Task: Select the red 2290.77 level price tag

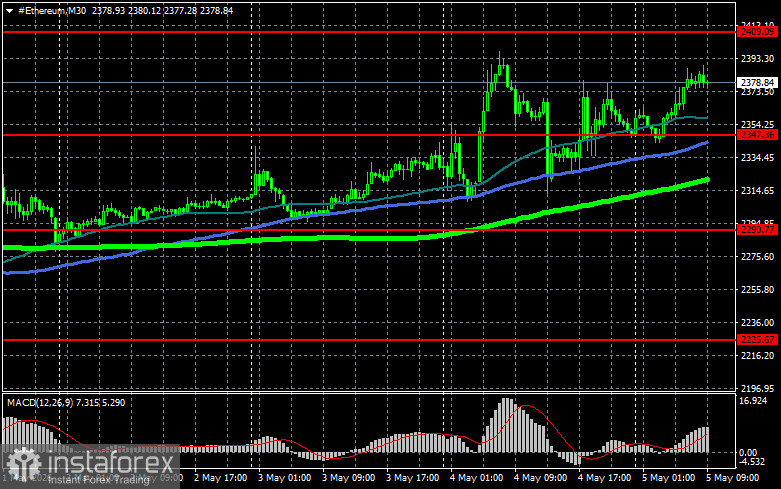Action: 757,230
